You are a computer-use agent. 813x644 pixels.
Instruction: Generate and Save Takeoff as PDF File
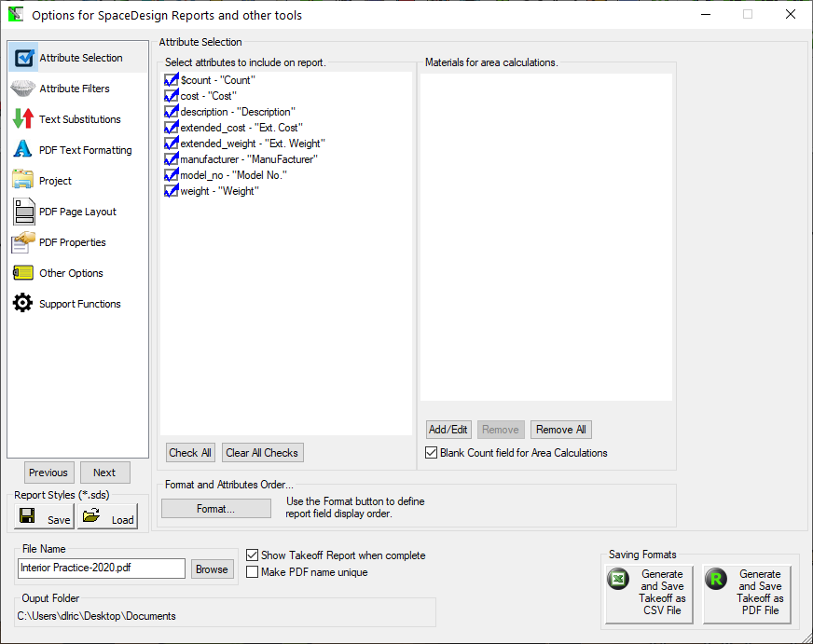pos(747,593)
